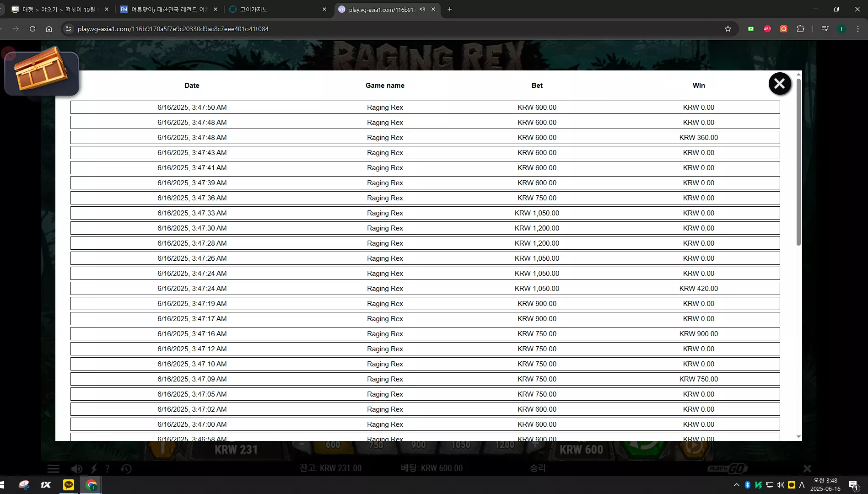Open Chrome from the taskbar
The image size is (868, 494).
click(91, 485)
